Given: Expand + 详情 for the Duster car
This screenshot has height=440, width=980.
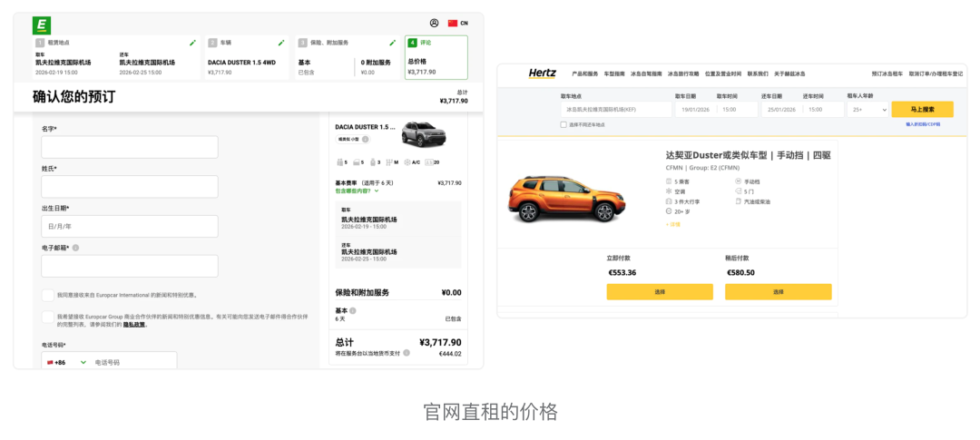Looking at the screenshot, I should (x=672, y=224).
